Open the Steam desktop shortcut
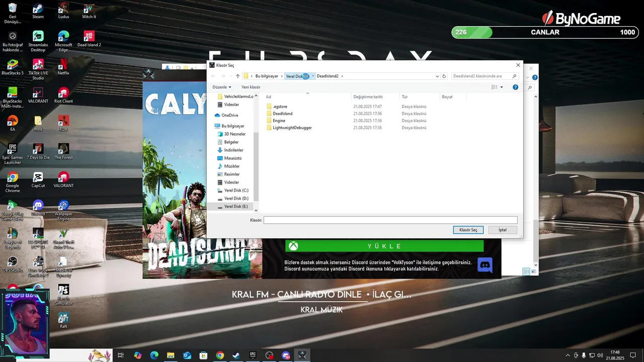This screenshot has height=362, width=644. pyautogui.click(x=38, y=11)
